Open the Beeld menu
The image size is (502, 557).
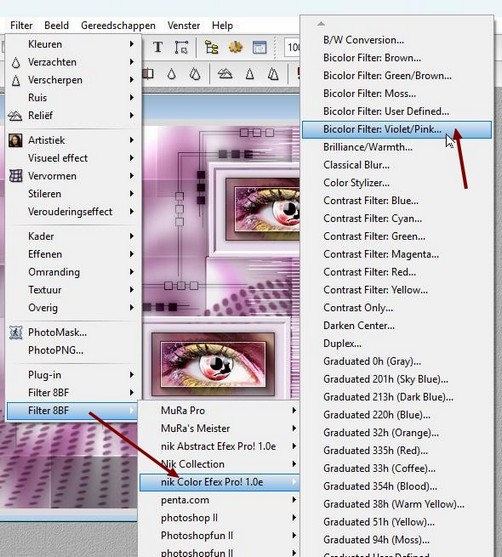point(56,26)
